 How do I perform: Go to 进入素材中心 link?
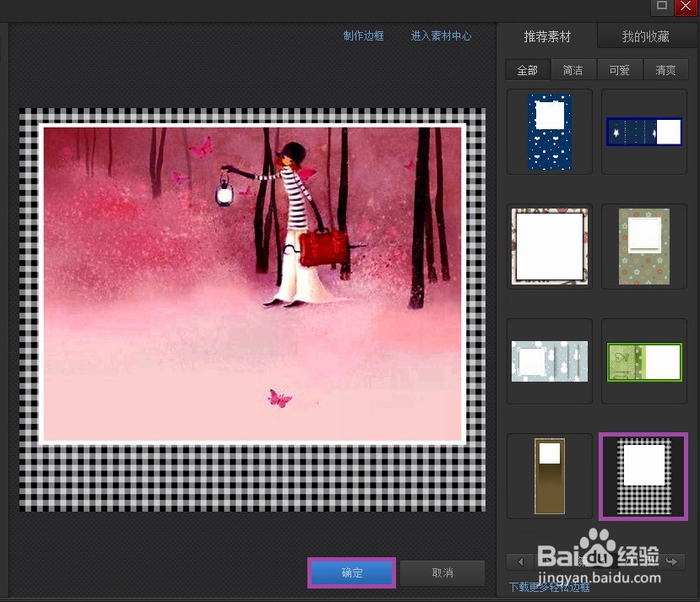click(x=441, y=35)
